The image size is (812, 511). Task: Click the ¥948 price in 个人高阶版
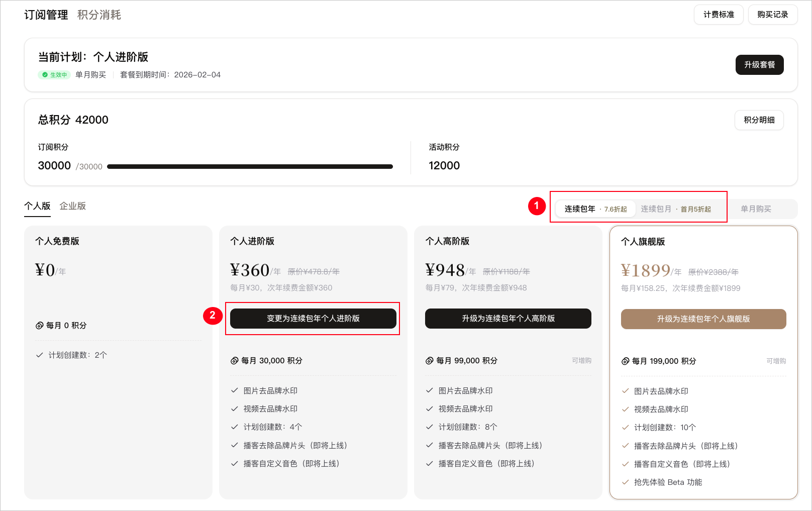click(x=445, y=270)
